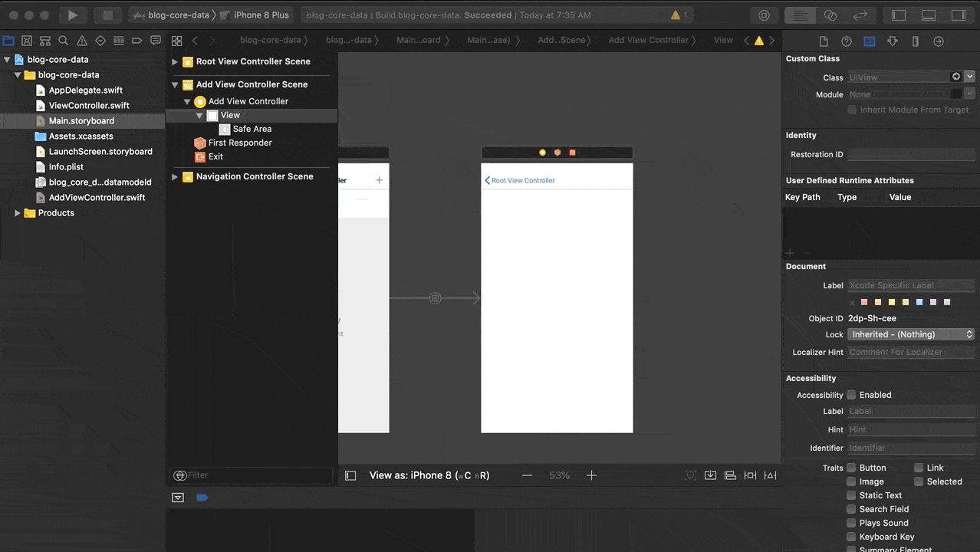Stop the running build
This screenshot has height=552, width=980.
(107, 15)
